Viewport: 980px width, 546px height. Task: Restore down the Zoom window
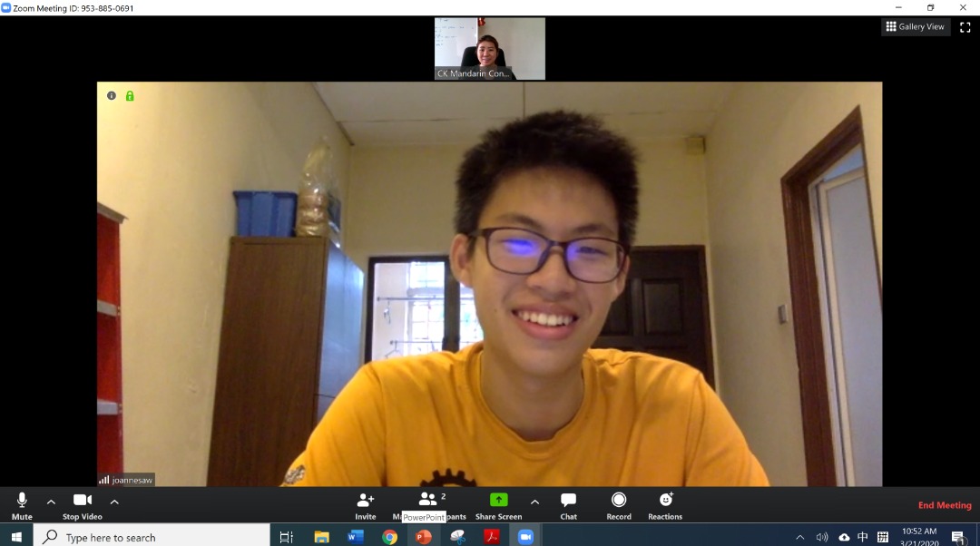pos(931,7)
